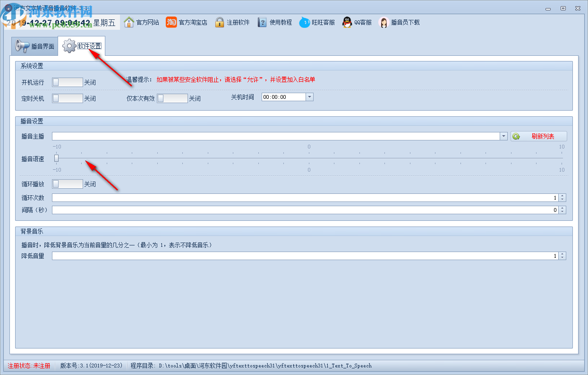Click the 旺旺客服 blue chat icon
Screen dimensions: 588x375
305,22
